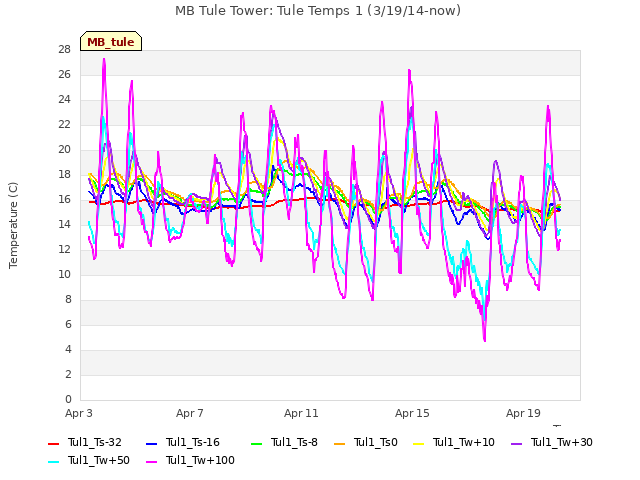Click the chart title text
This screenshot has height=480, width=640.
click(318, 10)
